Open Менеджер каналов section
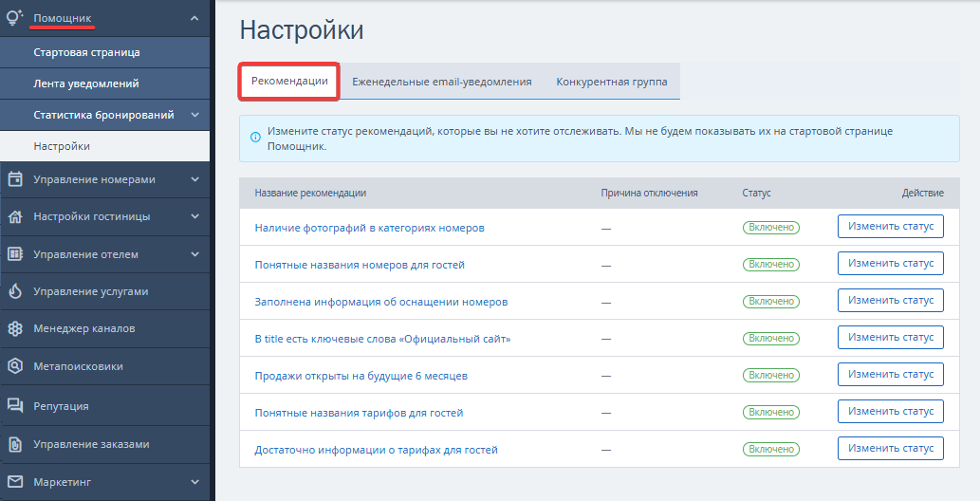The image size is (980, 501). (105, 328)
